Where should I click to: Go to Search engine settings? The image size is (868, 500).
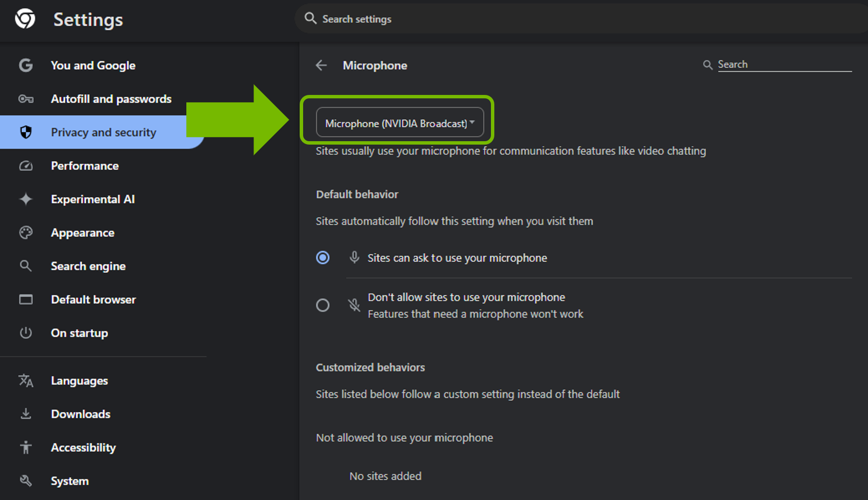(x=88, y=266)
